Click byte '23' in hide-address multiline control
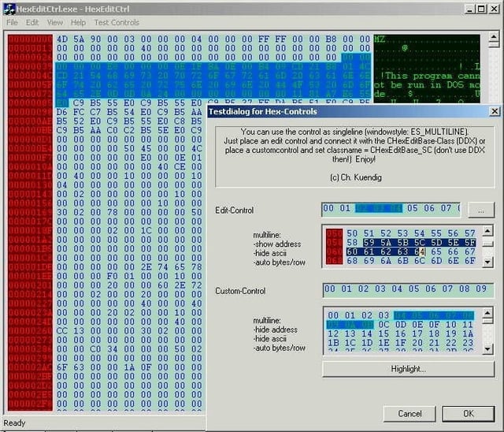The image size is (504, 432). pyautogui.click(x=468, y=343)
